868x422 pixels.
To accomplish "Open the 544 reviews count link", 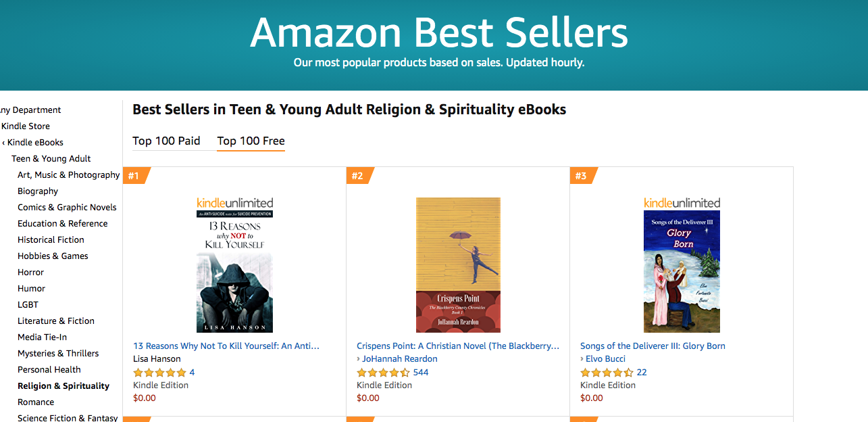I will pyautogui.click(x=421, y=373).
